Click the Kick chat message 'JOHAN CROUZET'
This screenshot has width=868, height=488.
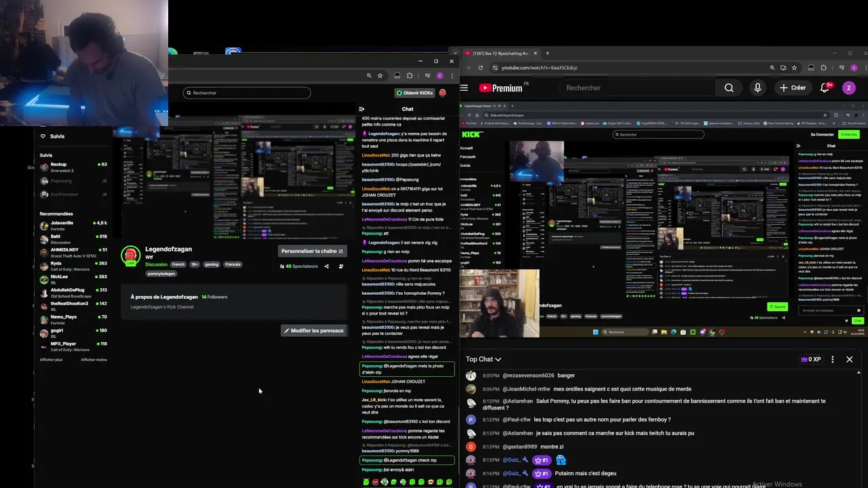(408, 382)
